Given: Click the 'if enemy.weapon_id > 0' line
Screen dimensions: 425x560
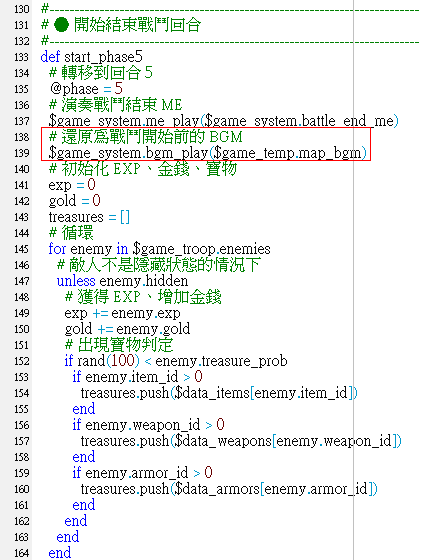Looking at the screenshot, I should (x=149, y=425).
